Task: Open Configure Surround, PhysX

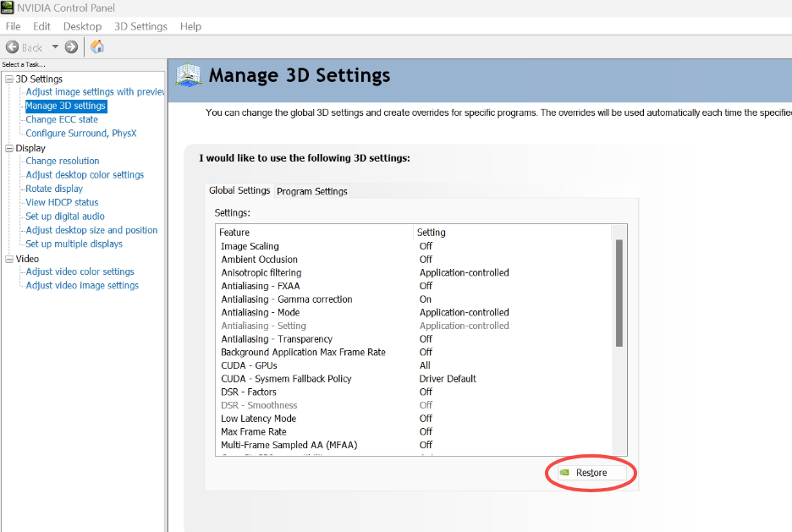Action: (x=81, y=134)
